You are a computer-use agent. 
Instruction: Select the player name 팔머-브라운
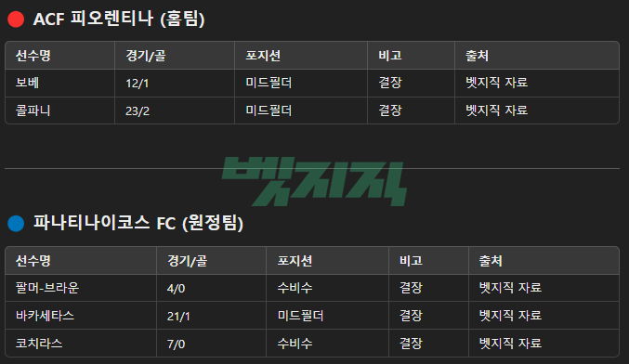[x=47, y=288]
